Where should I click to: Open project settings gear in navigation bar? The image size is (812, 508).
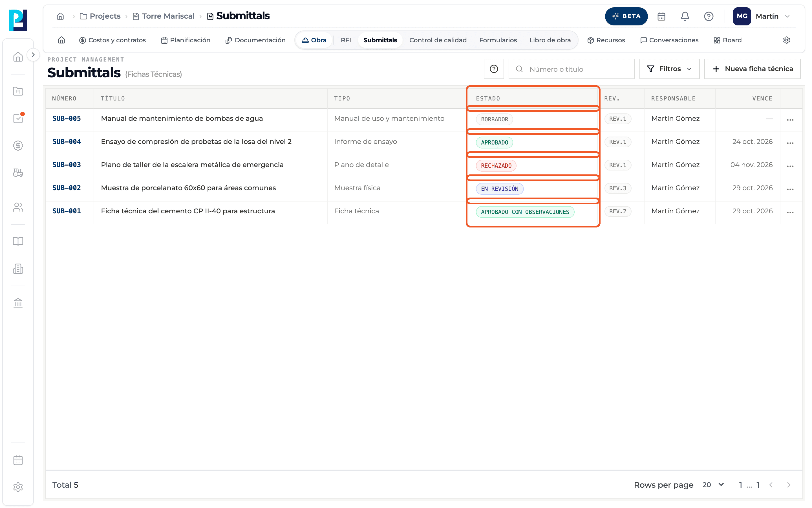coord(786,40)
